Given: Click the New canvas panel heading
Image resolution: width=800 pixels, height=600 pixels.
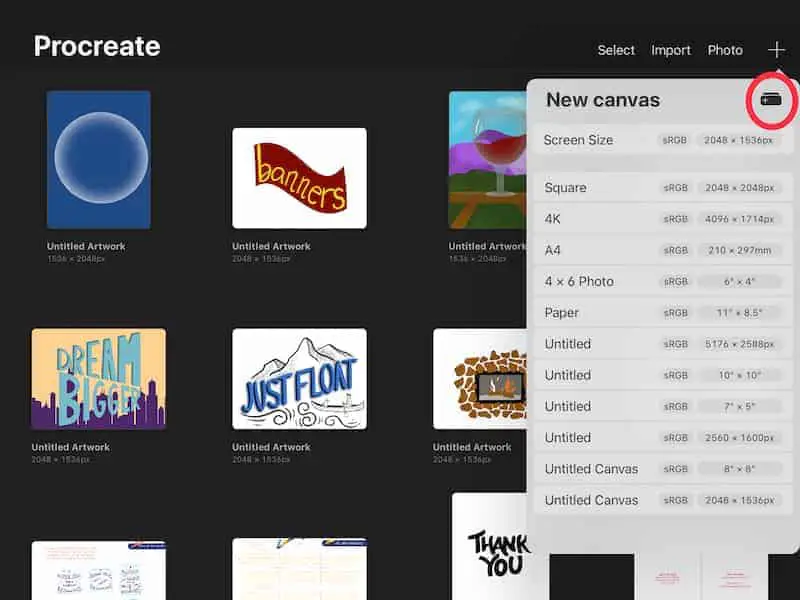Looking at the screenshot, I should pos(603,100).
